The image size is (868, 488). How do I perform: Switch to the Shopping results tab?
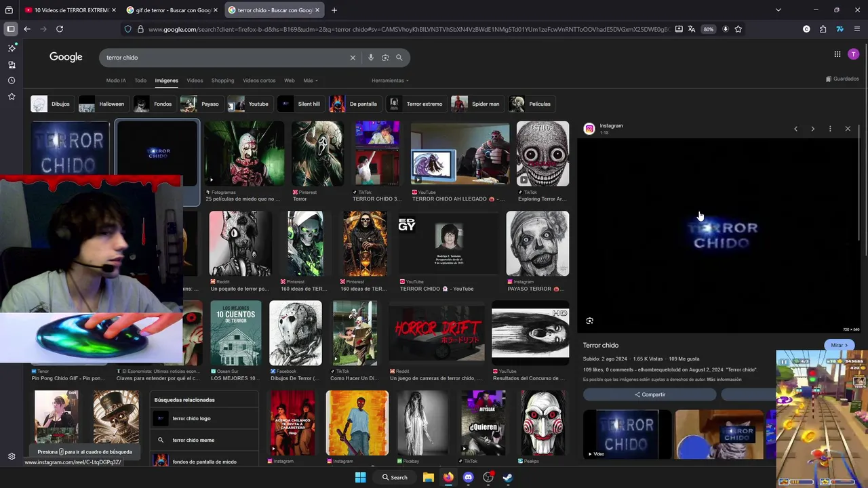(222, 81)
